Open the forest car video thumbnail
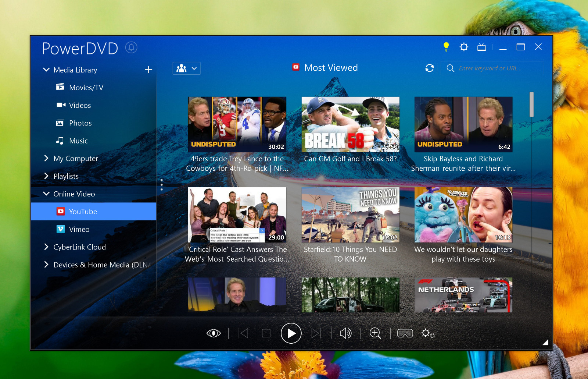Screen dimensions: 588x379 350,295
